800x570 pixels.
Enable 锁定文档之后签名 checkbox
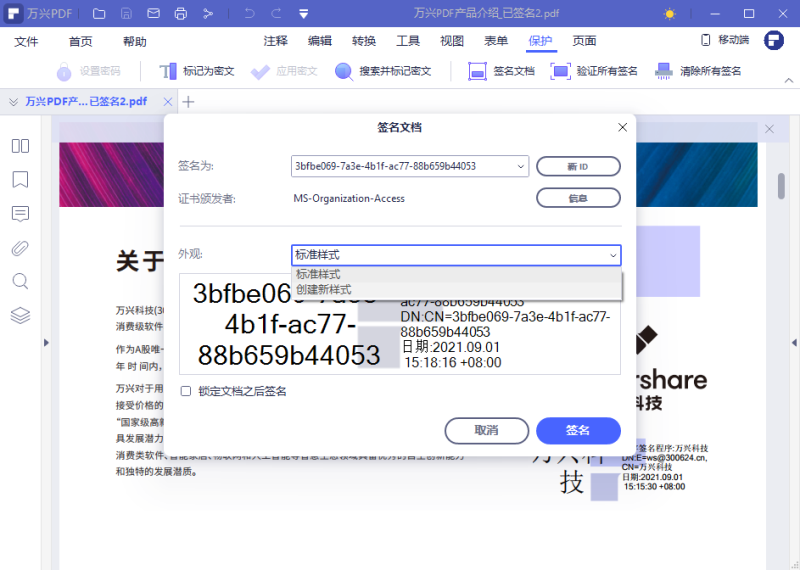pos(186,391)
